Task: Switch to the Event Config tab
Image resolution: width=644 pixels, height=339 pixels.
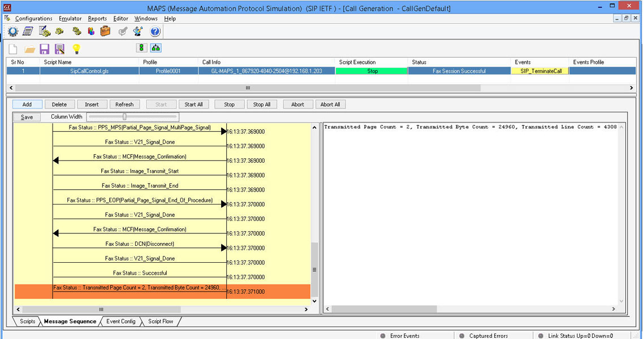Action: (x=121, y=321)
